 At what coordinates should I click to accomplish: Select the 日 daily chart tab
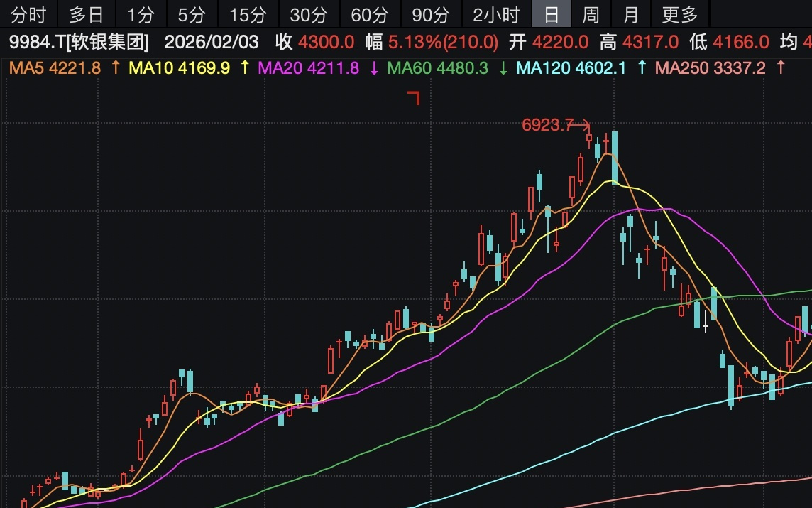point(552,14)
